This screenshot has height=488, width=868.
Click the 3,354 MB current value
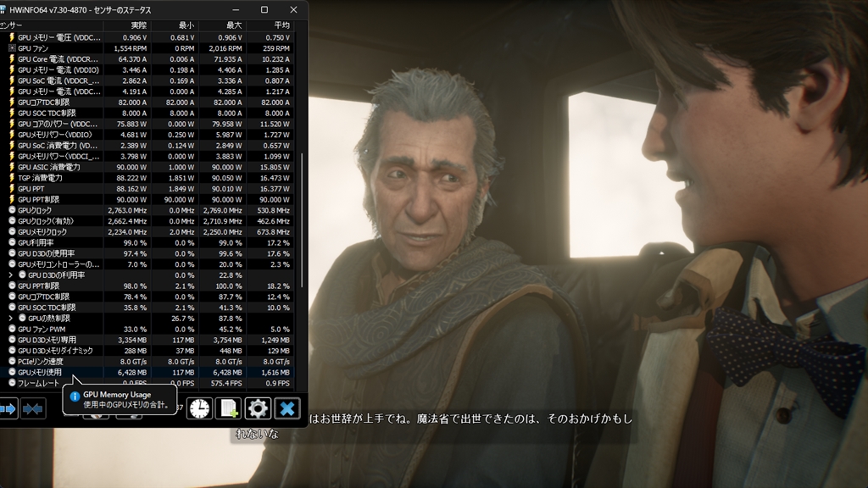[x=132, y=340]
